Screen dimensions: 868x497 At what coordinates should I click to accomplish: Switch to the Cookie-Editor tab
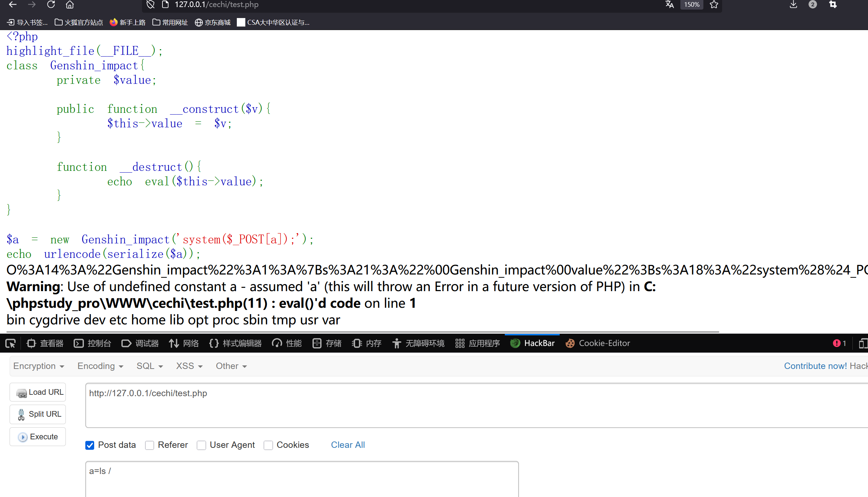click(x=598, y=343)
